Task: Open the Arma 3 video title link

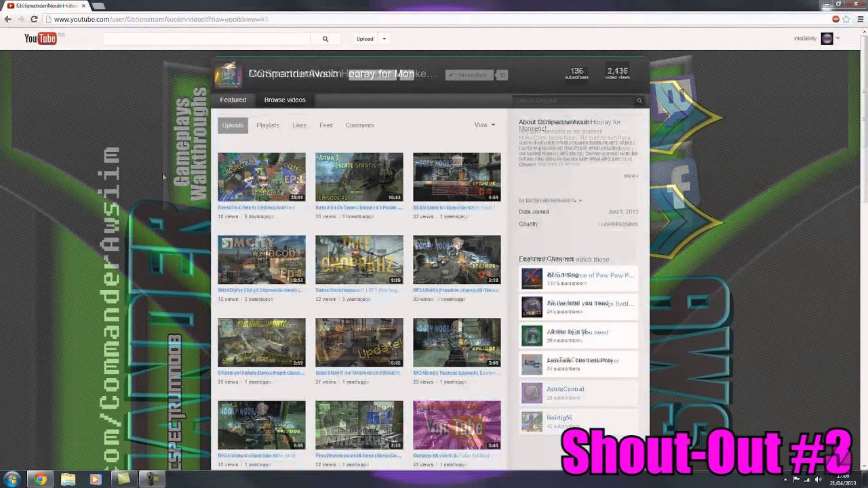Action: (359, 207)
